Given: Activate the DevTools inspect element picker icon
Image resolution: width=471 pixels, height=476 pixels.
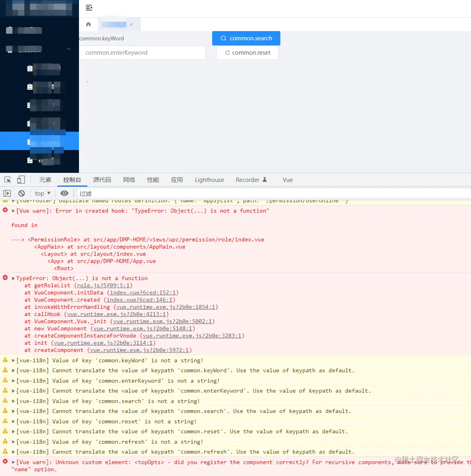Looking at the screenshot, I should click(8, 180).
